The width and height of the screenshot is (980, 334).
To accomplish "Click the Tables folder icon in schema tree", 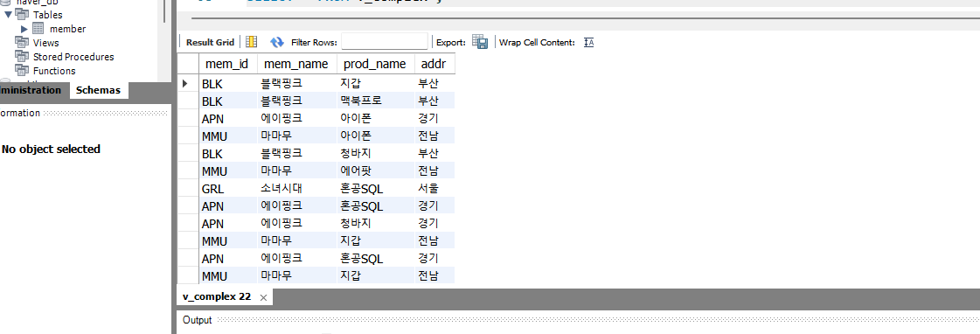I will pos(23,14).
